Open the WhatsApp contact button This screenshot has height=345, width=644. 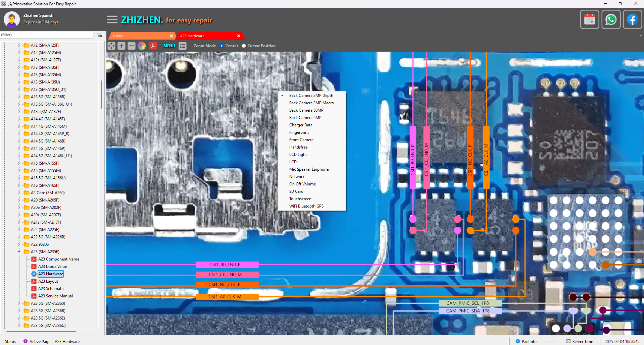[x=611, y=20]
